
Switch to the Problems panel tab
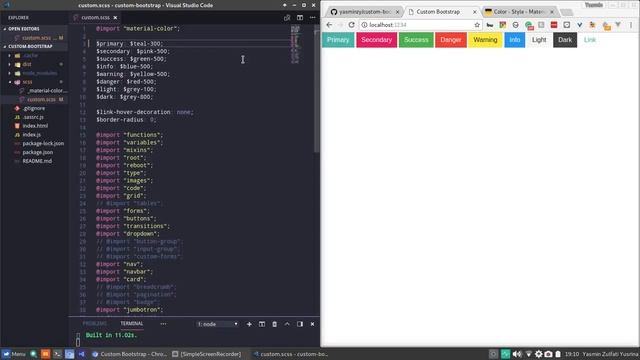[95, 324]
